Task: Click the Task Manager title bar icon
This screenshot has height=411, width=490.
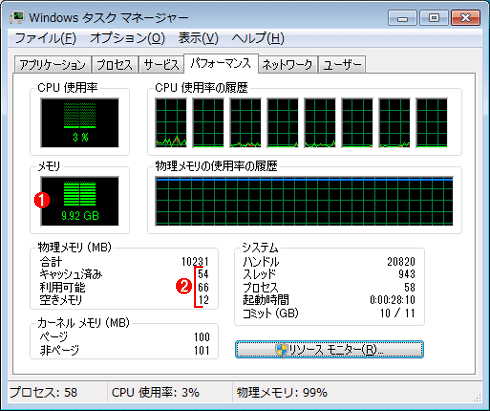Action: click(17, 18)
